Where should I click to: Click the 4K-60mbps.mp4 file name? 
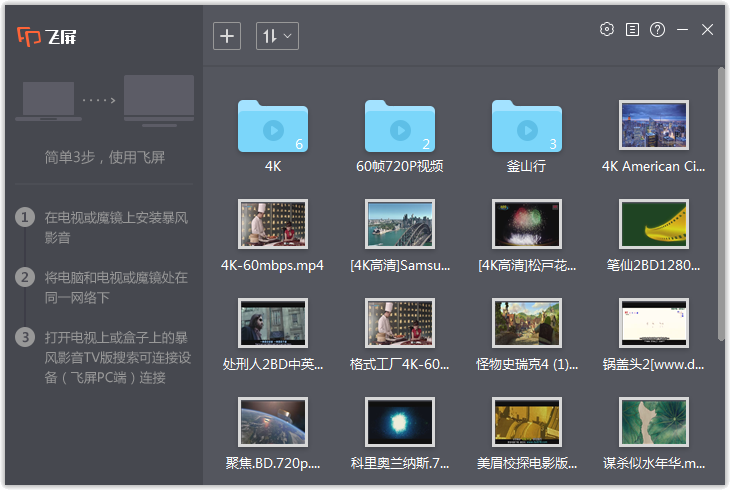pos(272,265)
